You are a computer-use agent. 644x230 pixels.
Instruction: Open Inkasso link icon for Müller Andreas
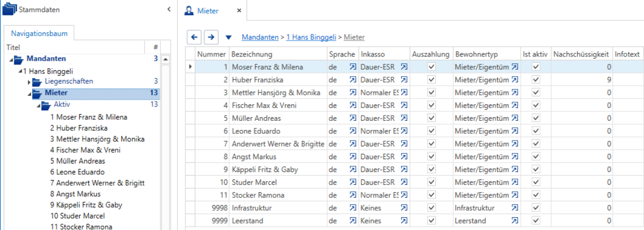[404, 118]
